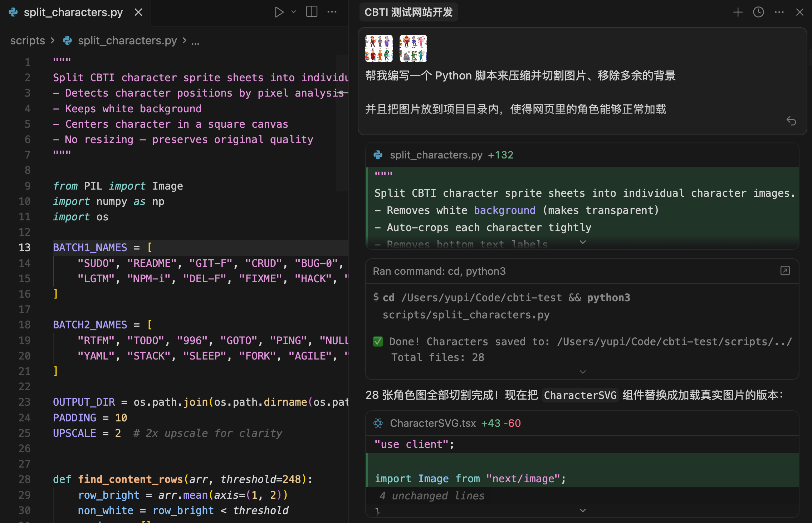Image resolution: width=812 pixels, height=523 pixels.
Task: Split the editor to the right
Action: pos(312,12)
